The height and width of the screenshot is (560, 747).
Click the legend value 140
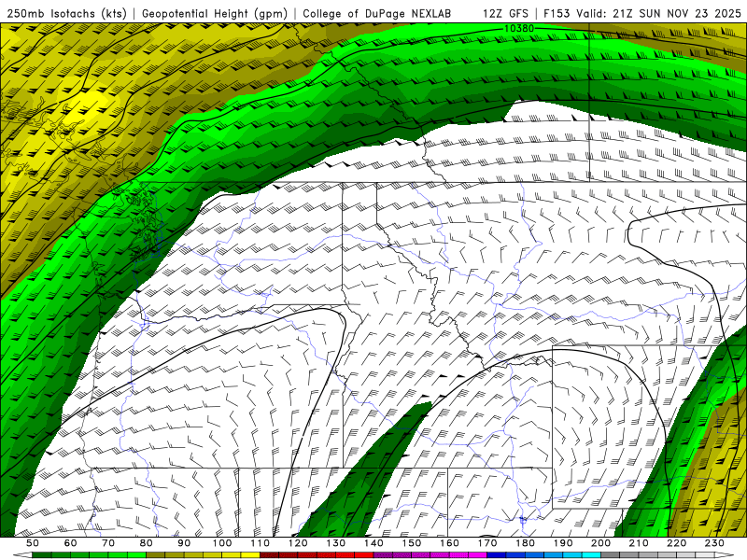373,543
